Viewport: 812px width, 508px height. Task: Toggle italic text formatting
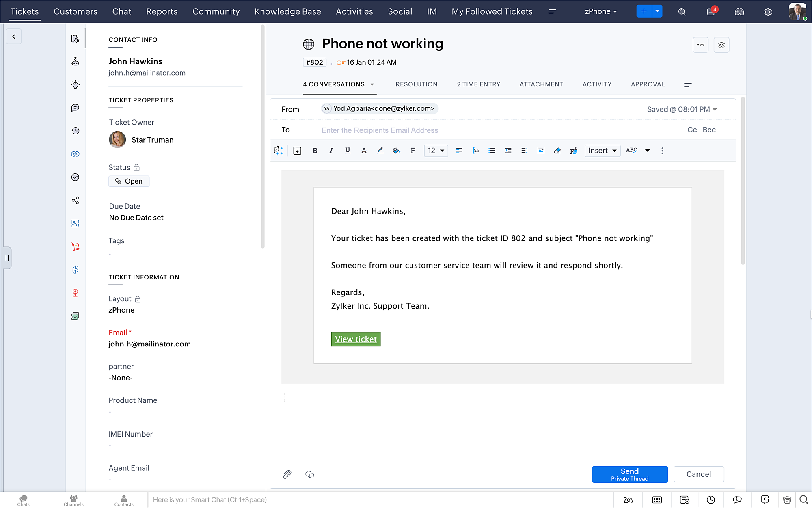coord(331,151)
